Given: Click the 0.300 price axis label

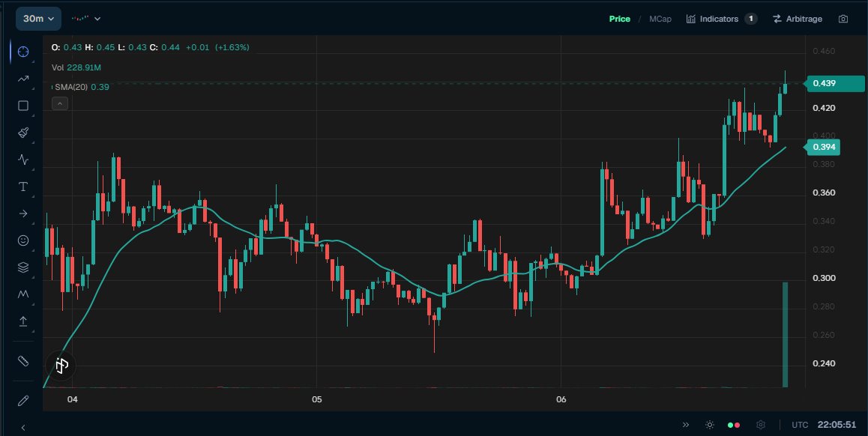Looking at the screenshot, I should click(824, 279).
